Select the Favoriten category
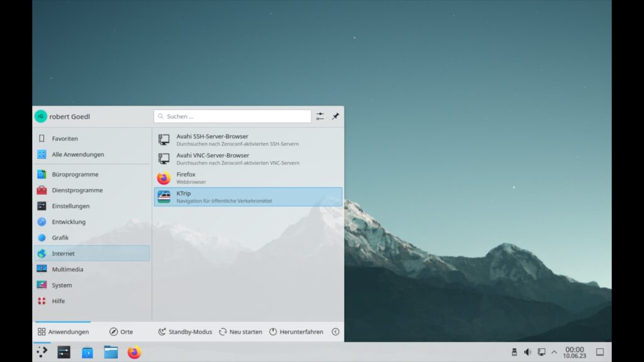Viewport: 644px width, 362px height. tap(92, 139)
